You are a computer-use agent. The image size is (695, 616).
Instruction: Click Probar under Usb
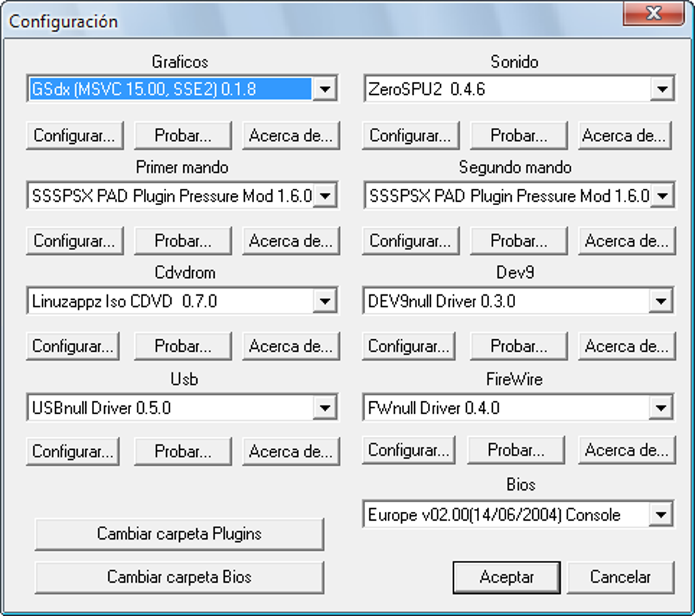coord(183,452)
